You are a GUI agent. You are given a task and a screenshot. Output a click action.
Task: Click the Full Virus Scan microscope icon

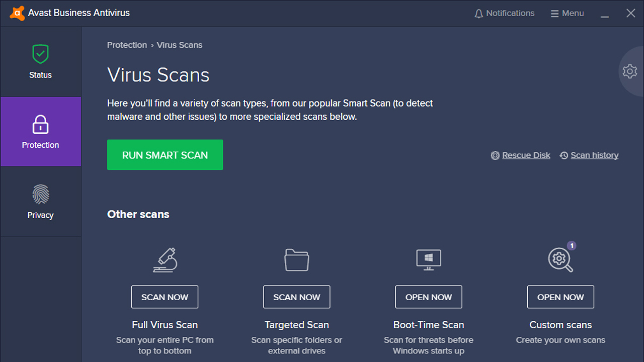[165, 260]
